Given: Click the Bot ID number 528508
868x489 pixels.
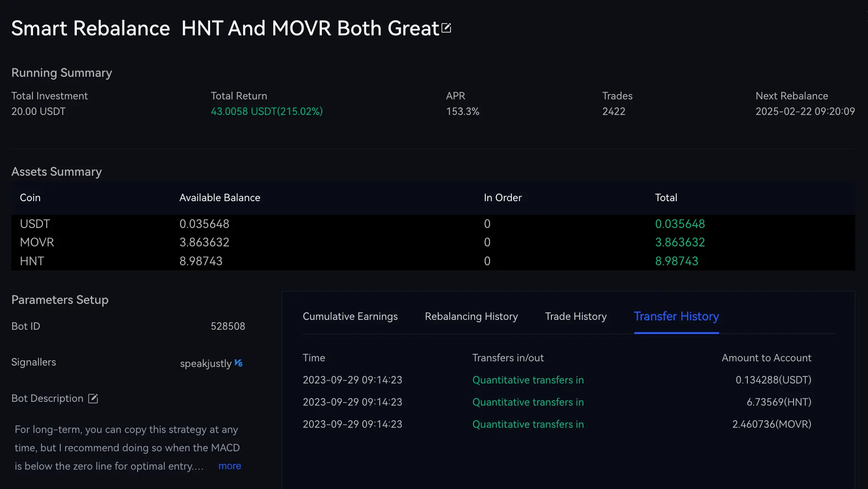Looking at the screenshot, I should click(228, 326).
